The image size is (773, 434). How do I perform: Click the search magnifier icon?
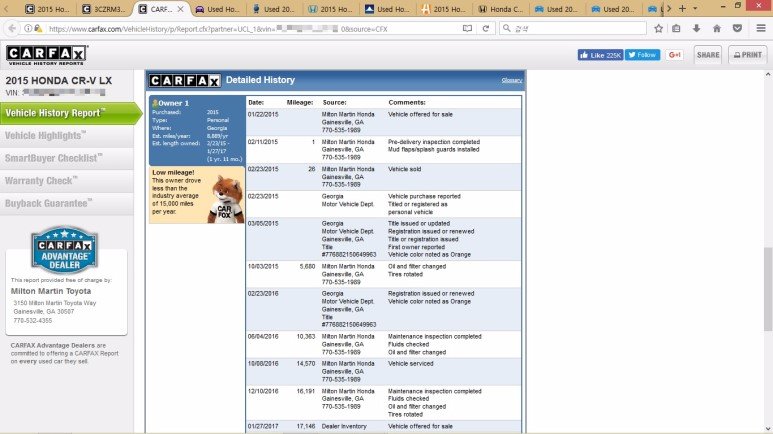pos(506,28)
